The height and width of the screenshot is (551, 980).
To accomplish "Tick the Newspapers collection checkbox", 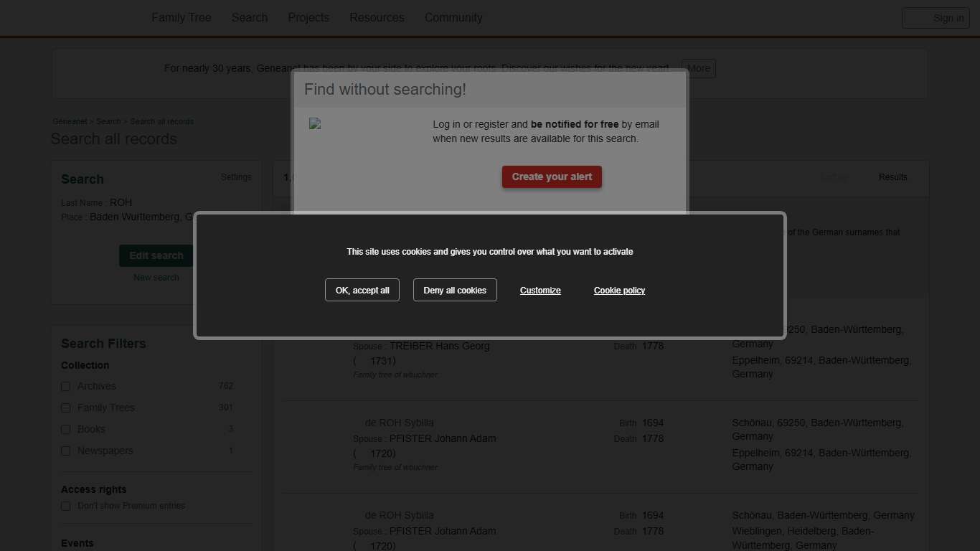I will click(66, 451).
